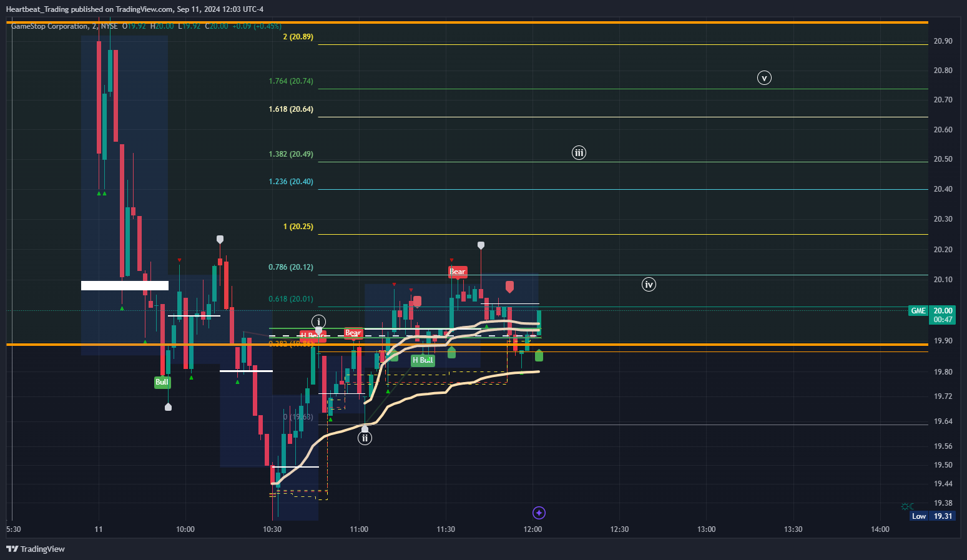Click the red down marker near the 20.10 level

(x=509, y=287)
